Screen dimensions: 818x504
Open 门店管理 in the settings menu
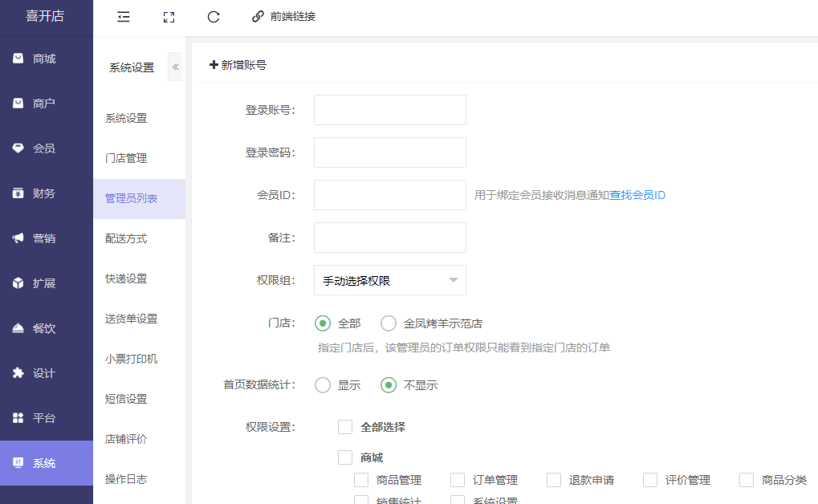coord(126,158)
